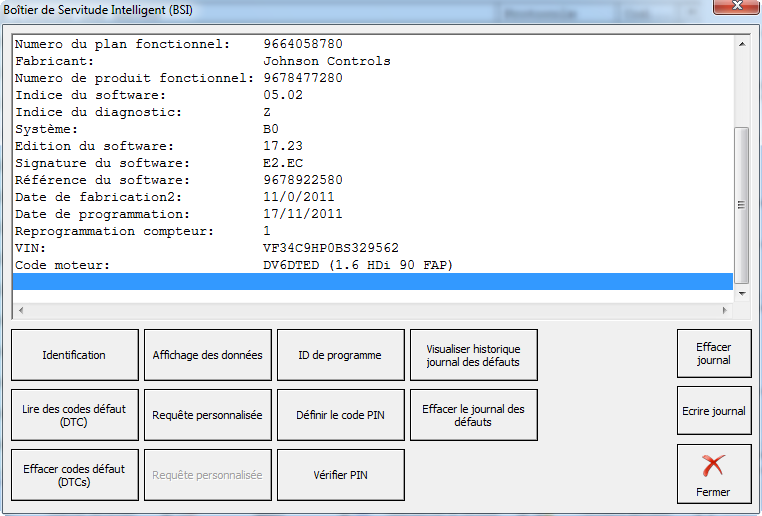Image resolution: width=762 pixels, height=516 pixels.
Task: Select 'Référence du software:' 9678922580 row
Action: click(373, 180)
